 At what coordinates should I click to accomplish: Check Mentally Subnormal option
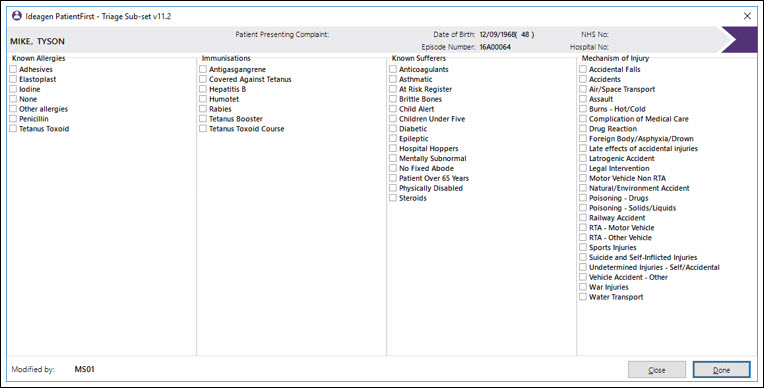[393, 158]
